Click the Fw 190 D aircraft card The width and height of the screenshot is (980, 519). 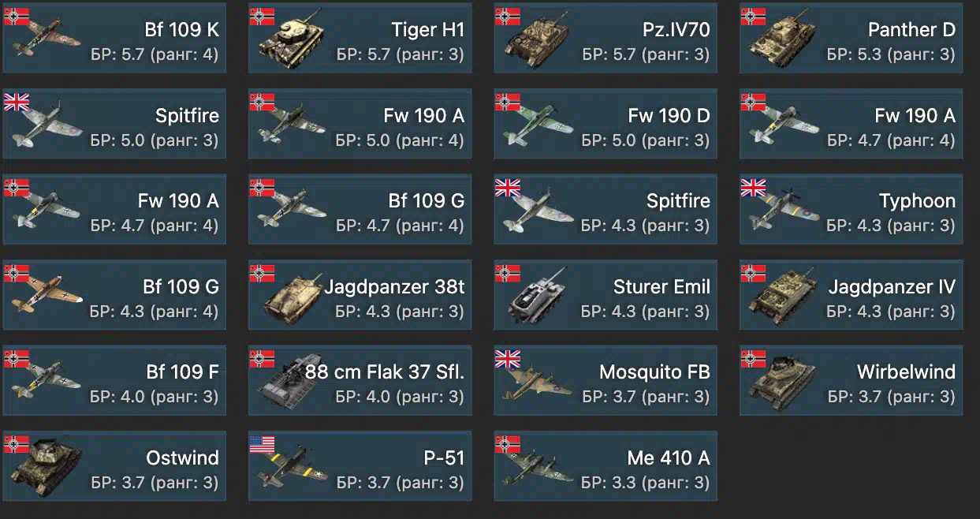point(606,124)
